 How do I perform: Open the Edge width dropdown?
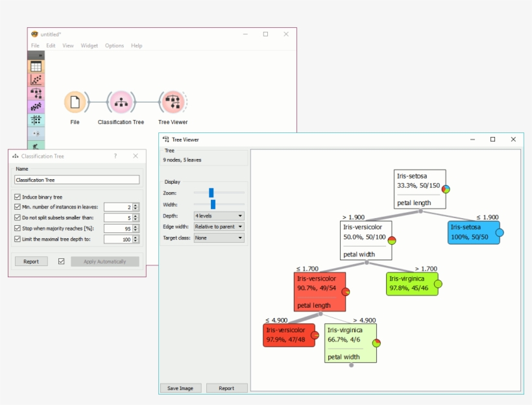[219, 227]
